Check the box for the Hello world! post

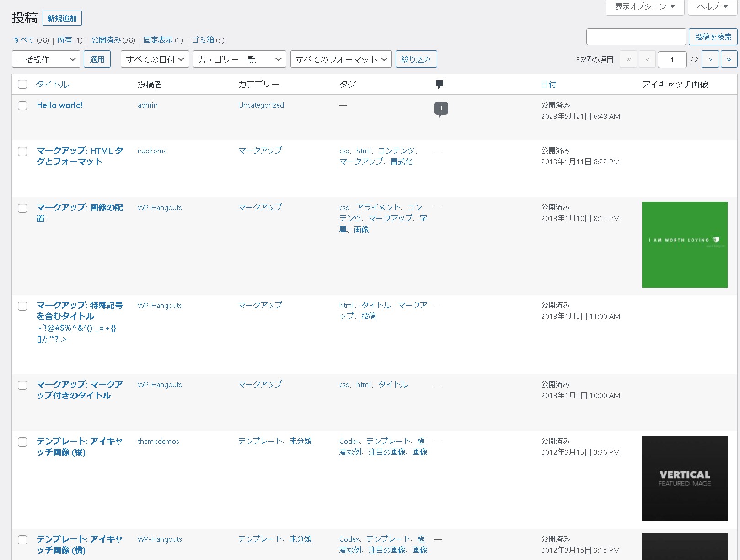[22, 106]
